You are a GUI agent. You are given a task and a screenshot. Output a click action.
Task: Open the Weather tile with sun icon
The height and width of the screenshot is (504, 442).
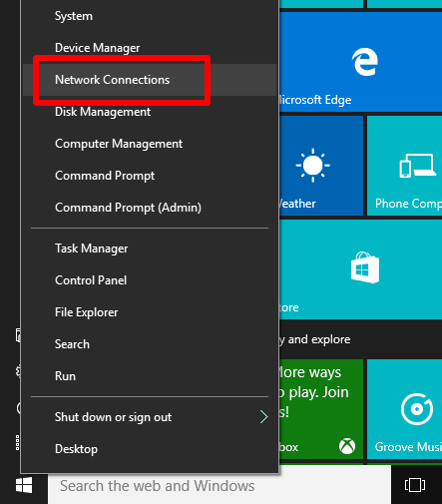[x=321, y=166]
